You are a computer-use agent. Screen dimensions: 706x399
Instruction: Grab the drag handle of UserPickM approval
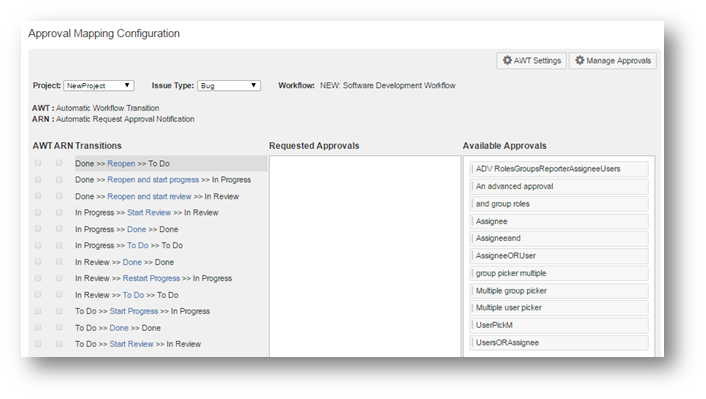pos(472,325)
